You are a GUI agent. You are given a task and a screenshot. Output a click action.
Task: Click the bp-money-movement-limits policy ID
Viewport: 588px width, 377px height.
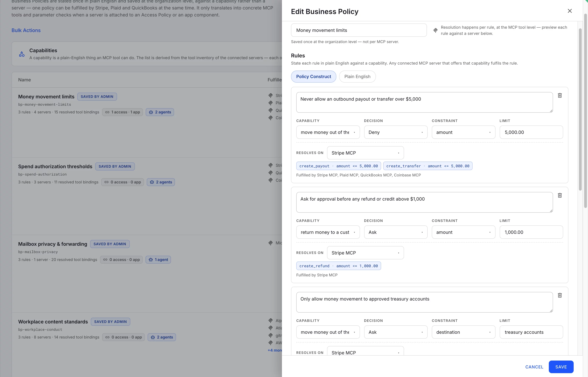tap(45, 104)
